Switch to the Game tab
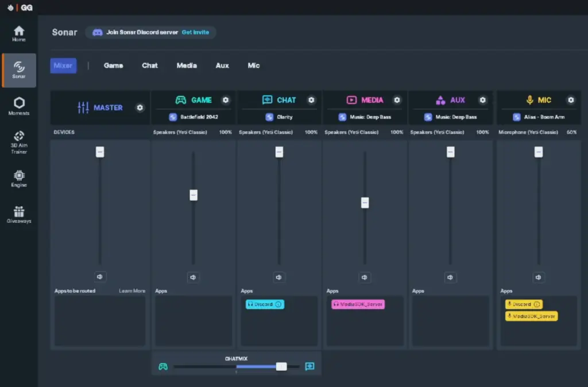 tap(113, 65)
